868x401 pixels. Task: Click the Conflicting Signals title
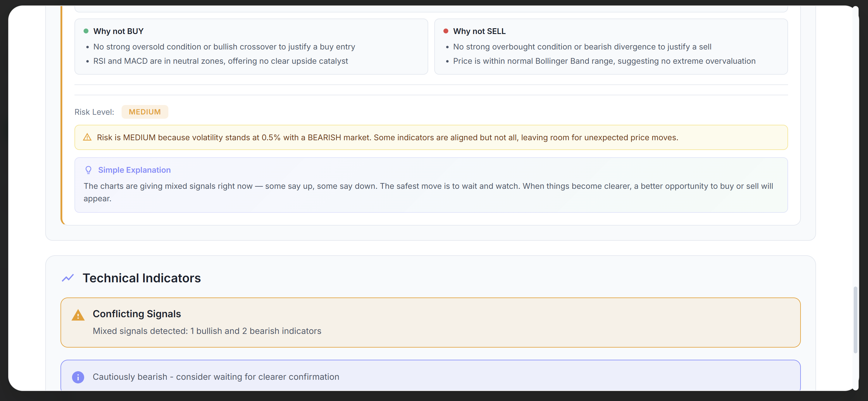(x=137, y=314)
